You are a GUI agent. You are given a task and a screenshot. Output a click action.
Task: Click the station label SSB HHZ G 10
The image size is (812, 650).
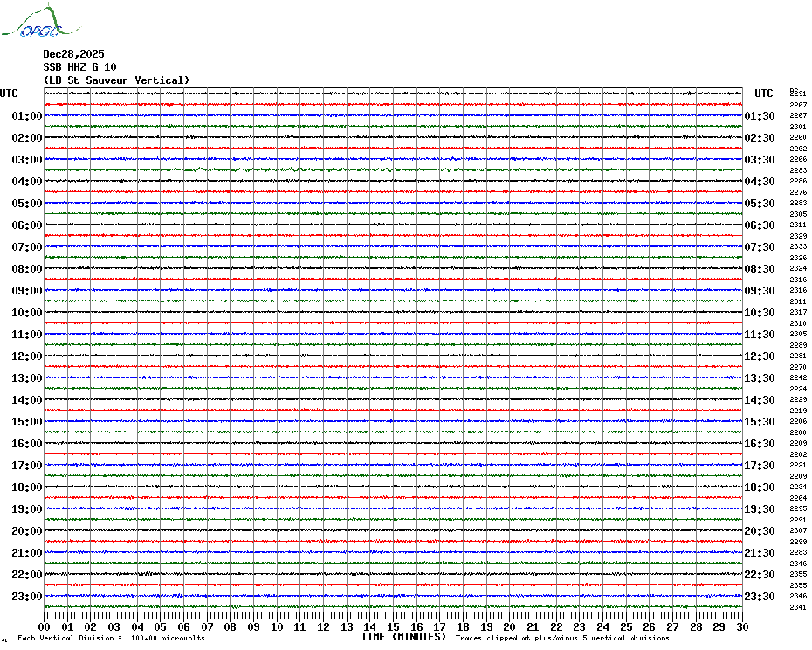[79, 67]
